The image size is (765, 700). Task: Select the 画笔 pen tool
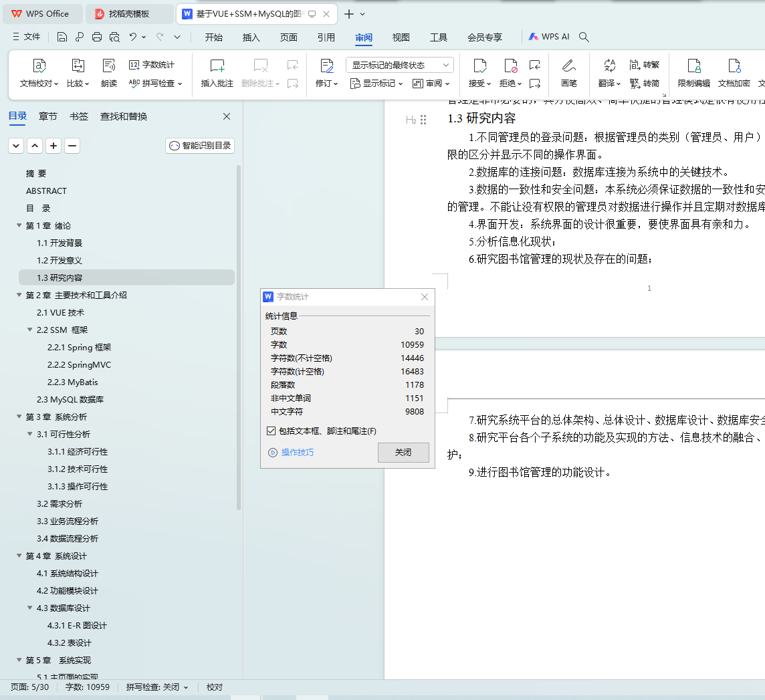tap(569, 73)
